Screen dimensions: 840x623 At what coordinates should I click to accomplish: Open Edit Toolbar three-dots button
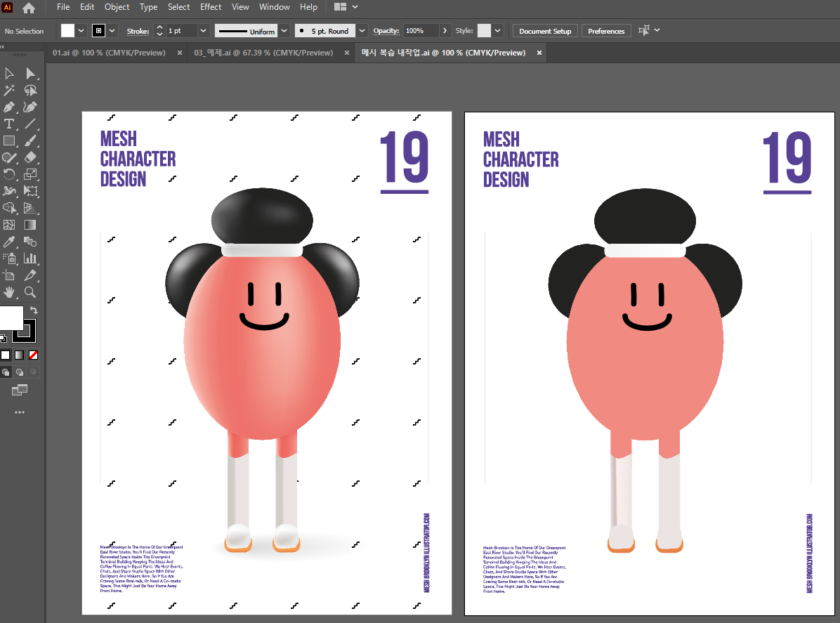20,412
